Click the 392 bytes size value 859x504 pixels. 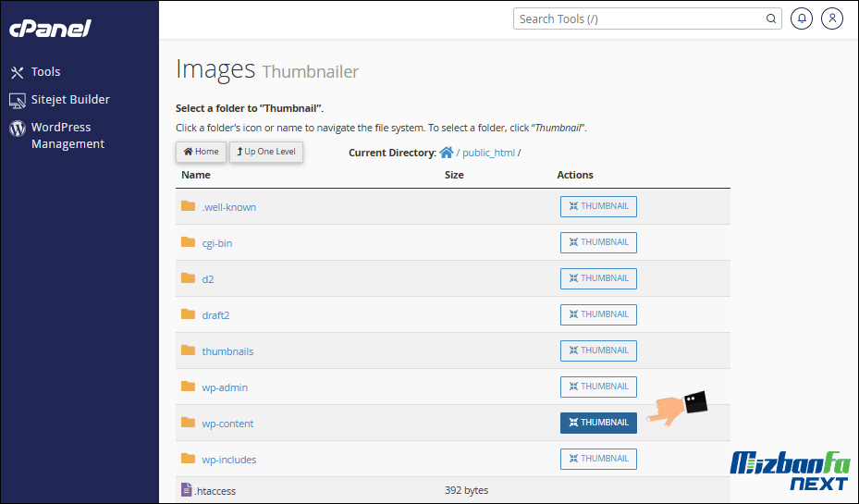point(466,490)
